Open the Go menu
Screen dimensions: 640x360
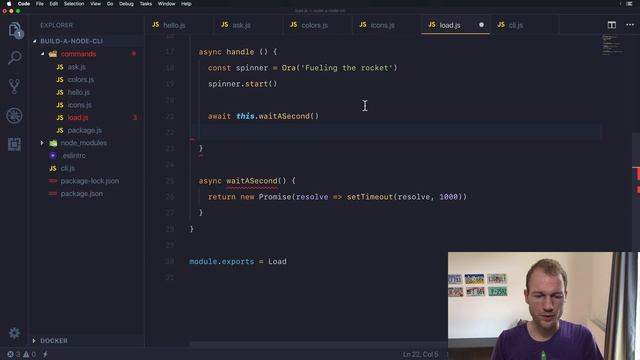click(110, 4)
